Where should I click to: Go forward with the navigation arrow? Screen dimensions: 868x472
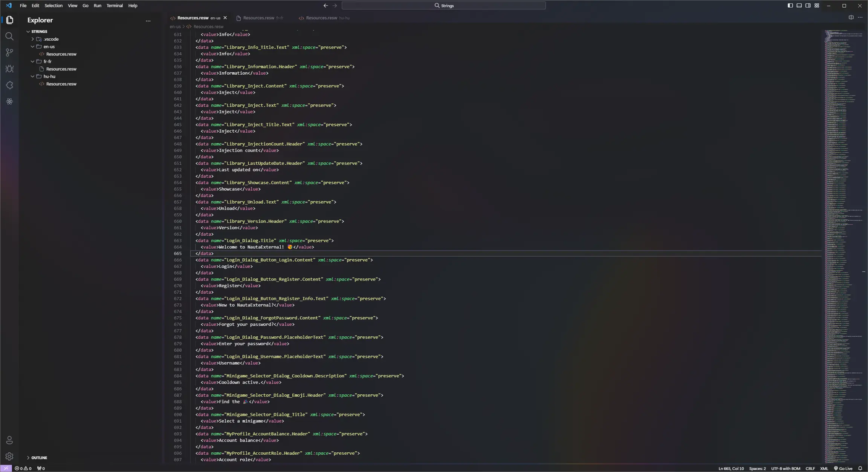pos(335,6)
